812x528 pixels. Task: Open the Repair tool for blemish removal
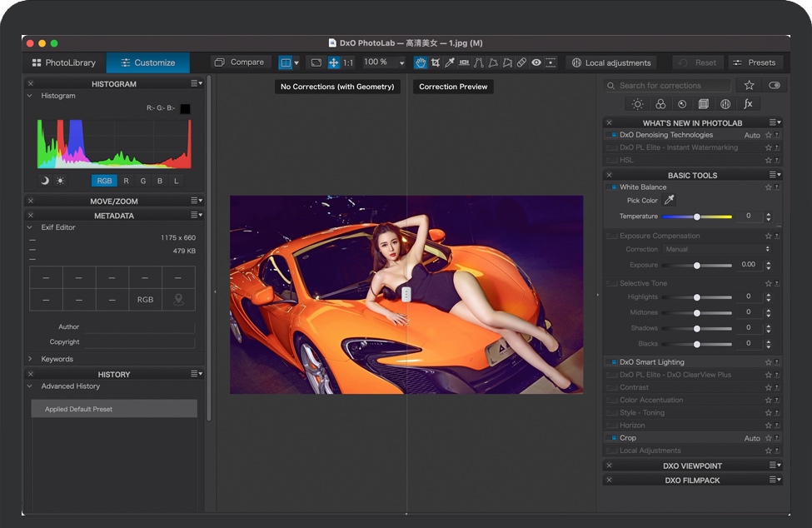pos(521,62)
